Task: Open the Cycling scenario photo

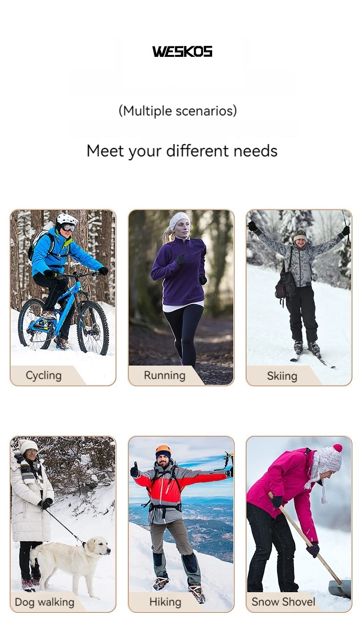Action: 63,297
